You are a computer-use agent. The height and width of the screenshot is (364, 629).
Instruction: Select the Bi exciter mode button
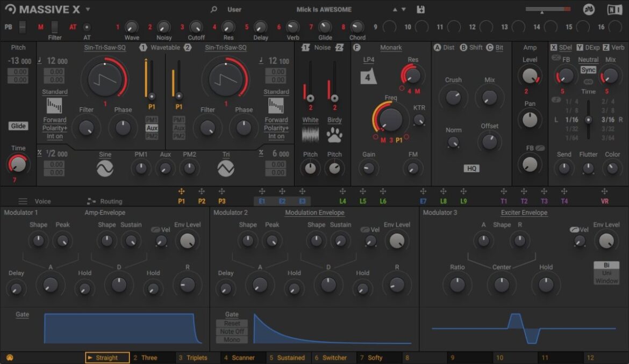[x=606, y=265]
